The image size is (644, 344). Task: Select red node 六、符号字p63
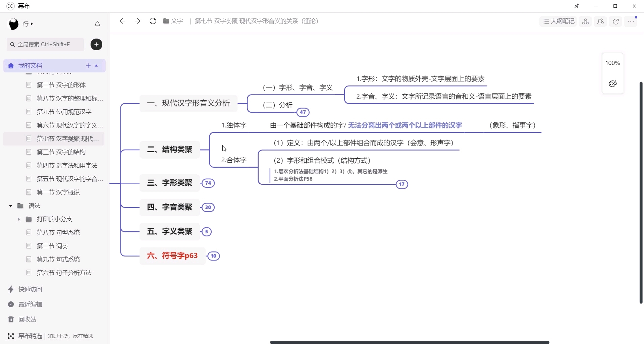(x=172, y=256)
